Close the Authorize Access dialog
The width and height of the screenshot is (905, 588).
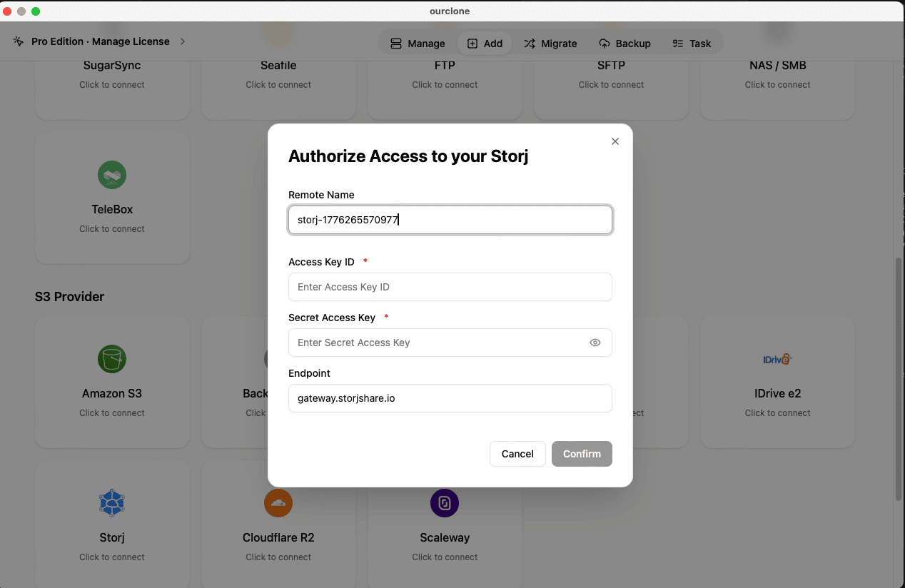[615, 141]
